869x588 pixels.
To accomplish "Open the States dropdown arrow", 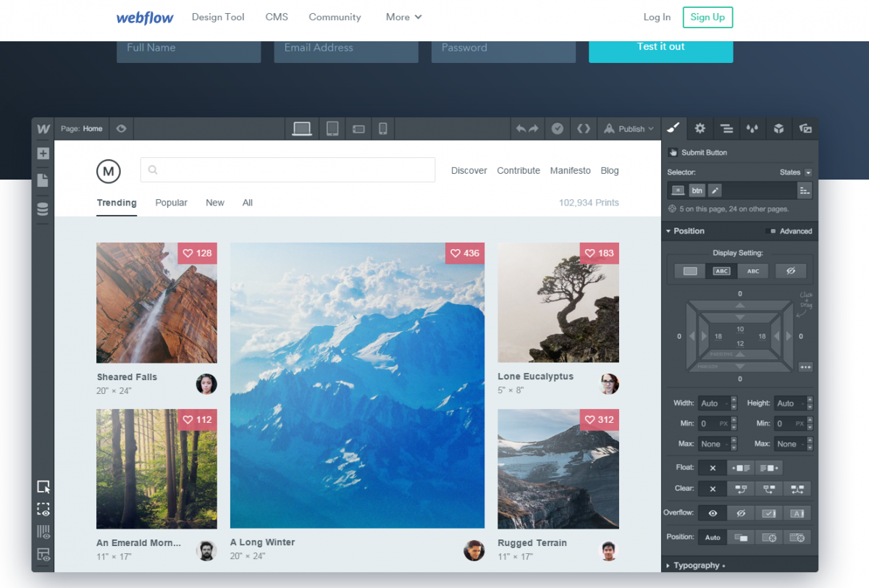I will 808,172.
